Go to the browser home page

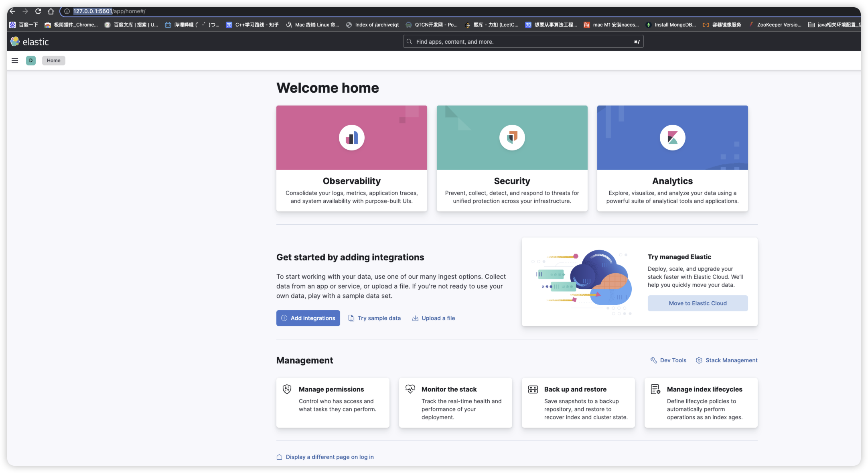pos(51,11)
